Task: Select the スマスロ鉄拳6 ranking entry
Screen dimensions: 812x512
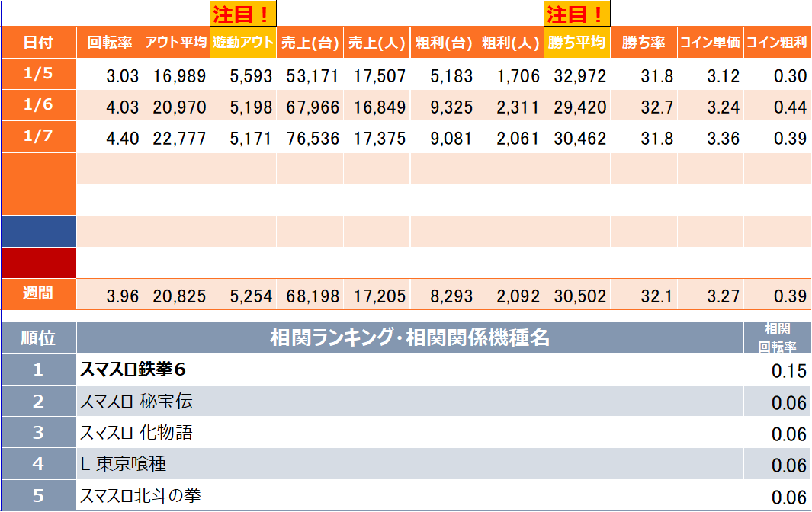Action: (x=133, y=370)
